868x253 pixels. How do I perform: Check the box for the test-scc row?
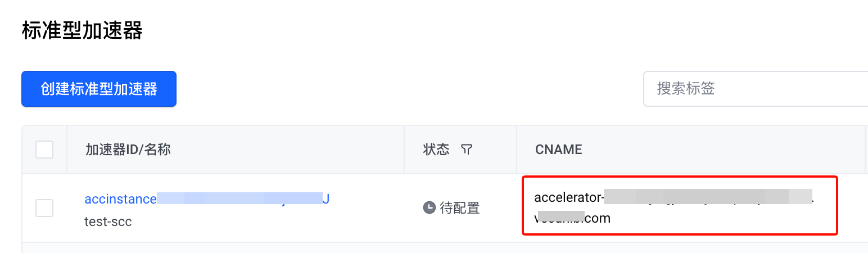44,208
